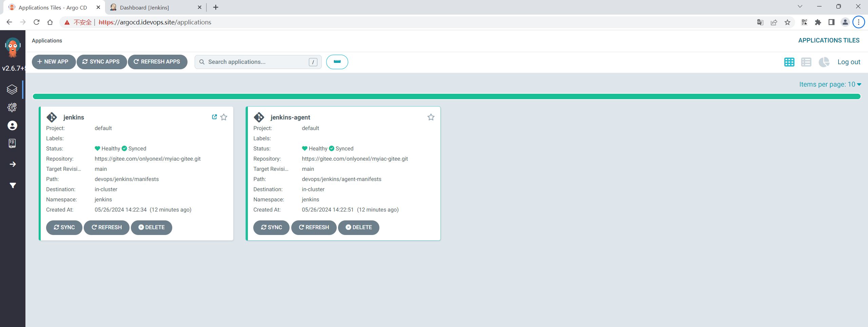Click jenkins-agent Synced check icon
The image size is (868, 327).
332,148
